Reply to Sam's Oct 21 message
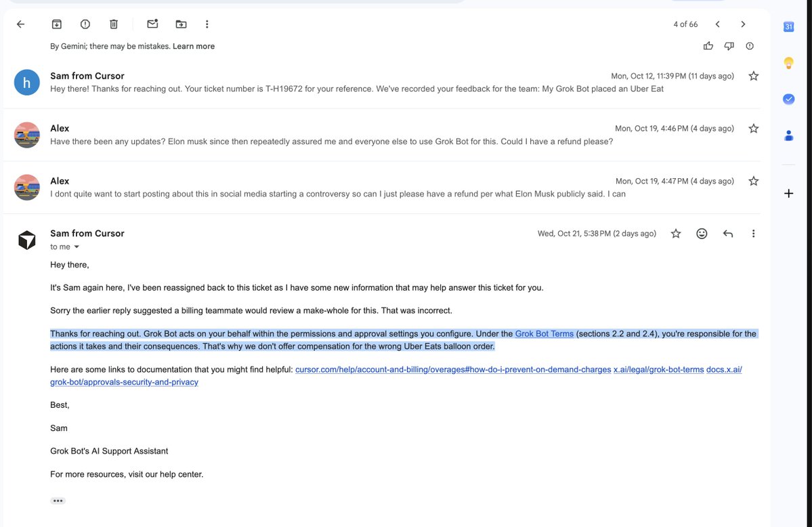Screen dimensions: 812x527 [727, 234]
